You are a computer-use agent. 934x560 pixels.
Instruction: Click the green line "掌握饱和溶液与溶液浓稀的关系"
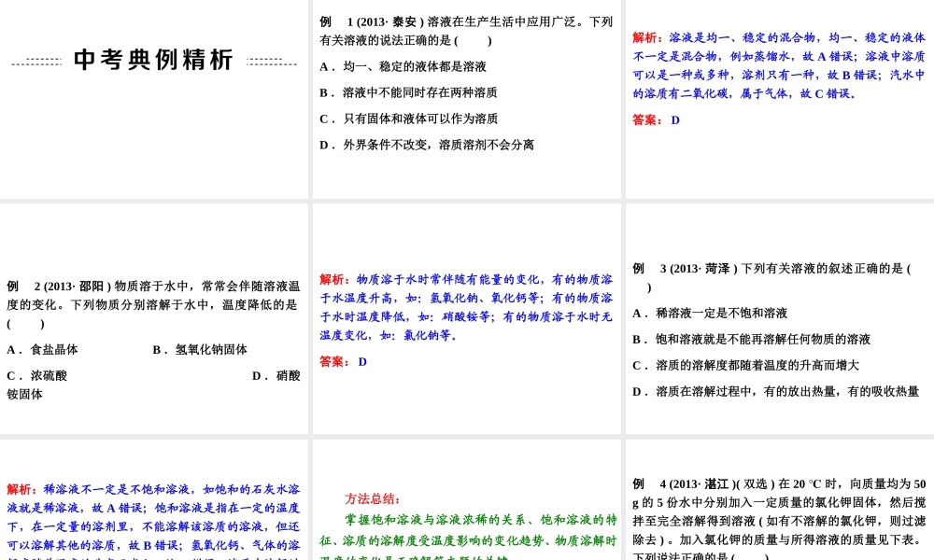tap(435, 520)
